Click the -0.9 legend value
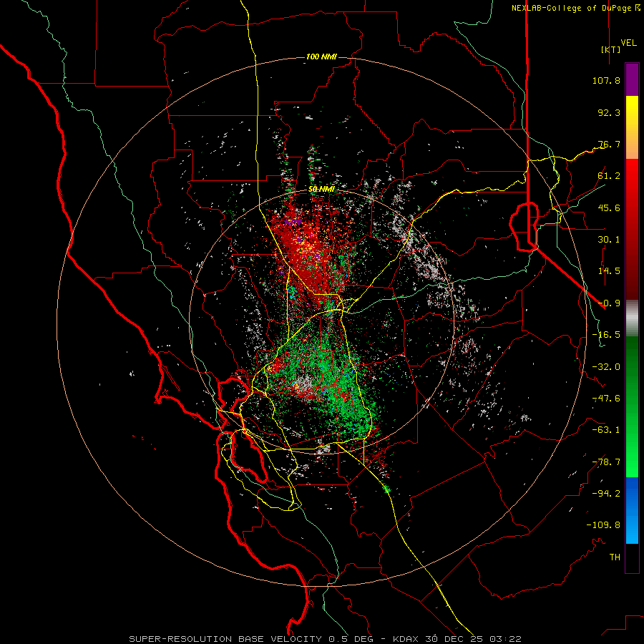 [x=609, y=303]
